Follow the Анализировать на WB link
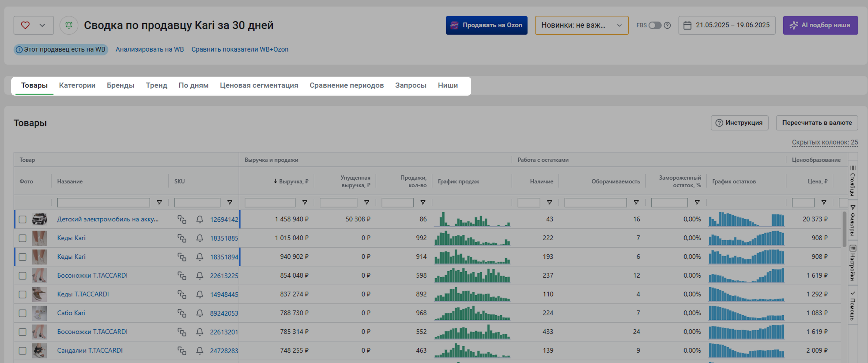868x363 pixels. (x=150, y=49)
